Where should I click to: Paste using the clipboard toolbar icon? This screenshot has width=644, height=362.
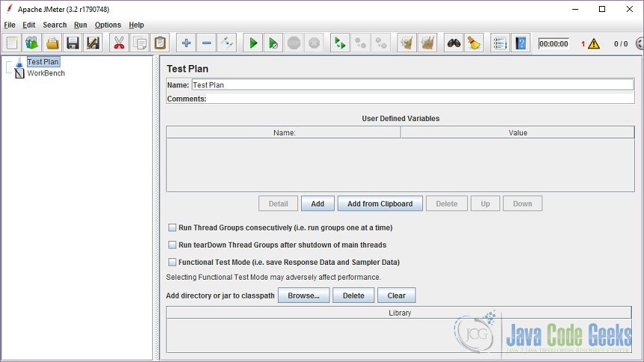[x=160, y=43]
